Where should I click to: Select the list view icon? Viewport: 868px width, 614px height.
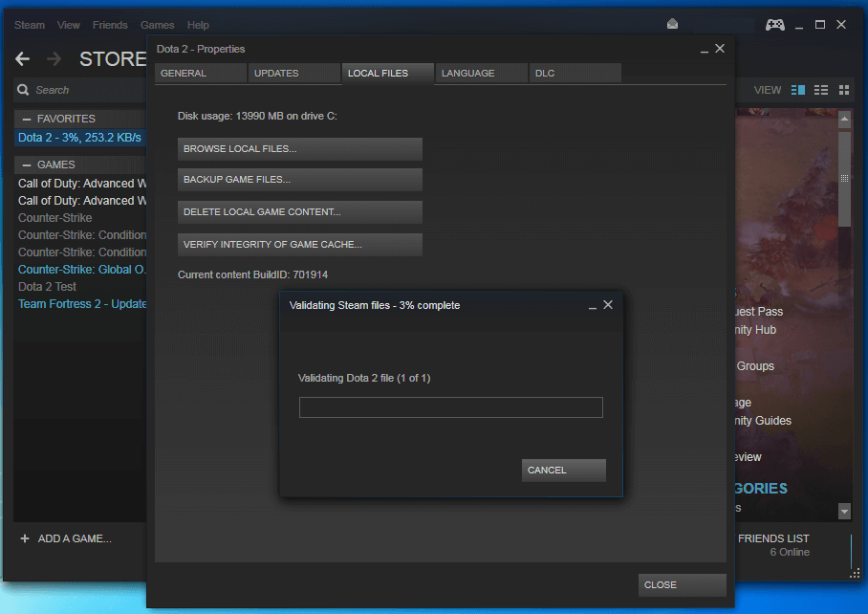[821, 90]
